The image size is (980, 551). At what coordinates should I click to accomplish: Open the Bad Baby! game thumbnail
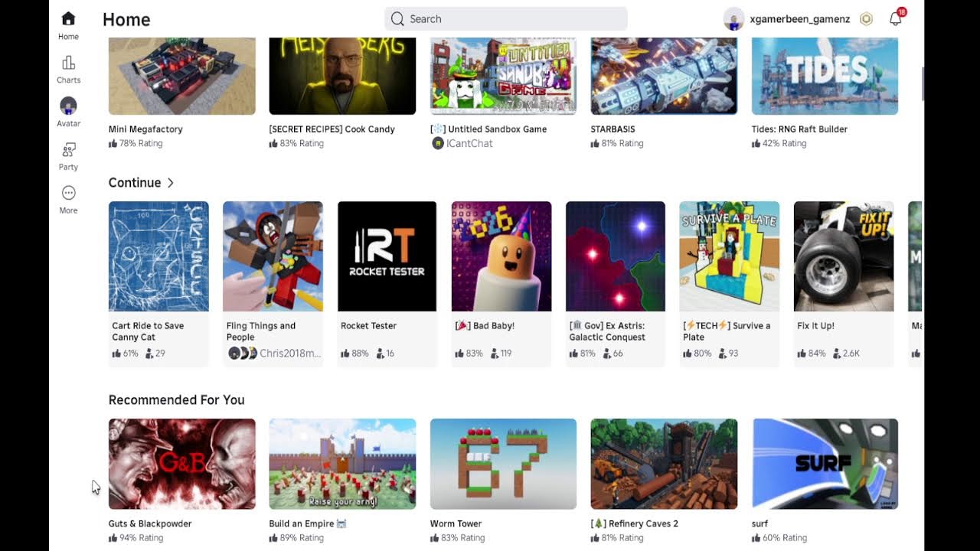[501, 256]
